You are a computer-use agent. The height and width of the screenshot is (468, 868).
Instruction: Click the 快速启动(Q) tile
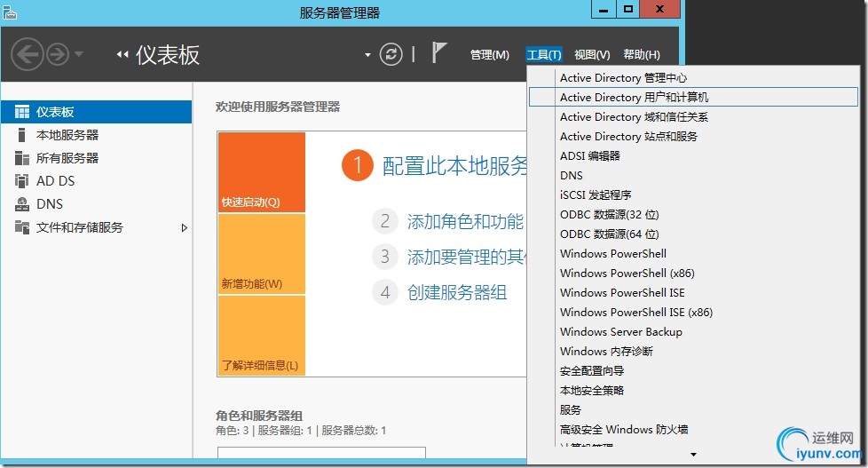261,172
